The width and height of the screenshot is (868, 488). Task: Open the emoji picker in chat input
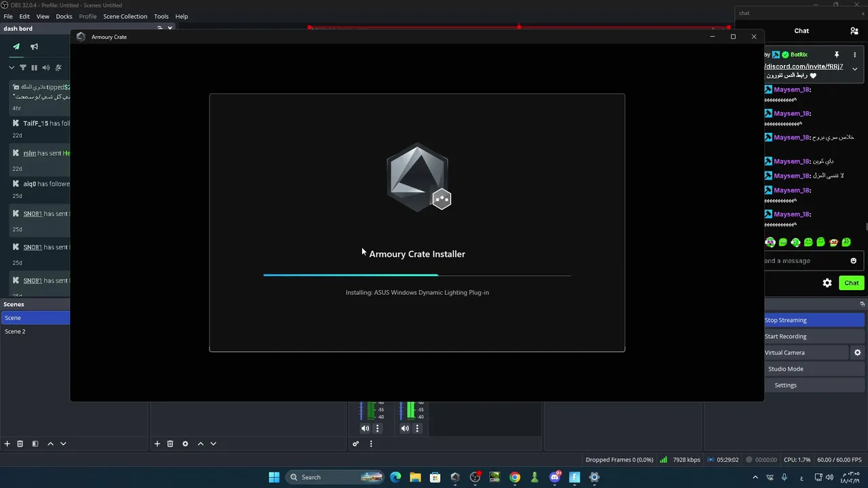coord(854,261)
